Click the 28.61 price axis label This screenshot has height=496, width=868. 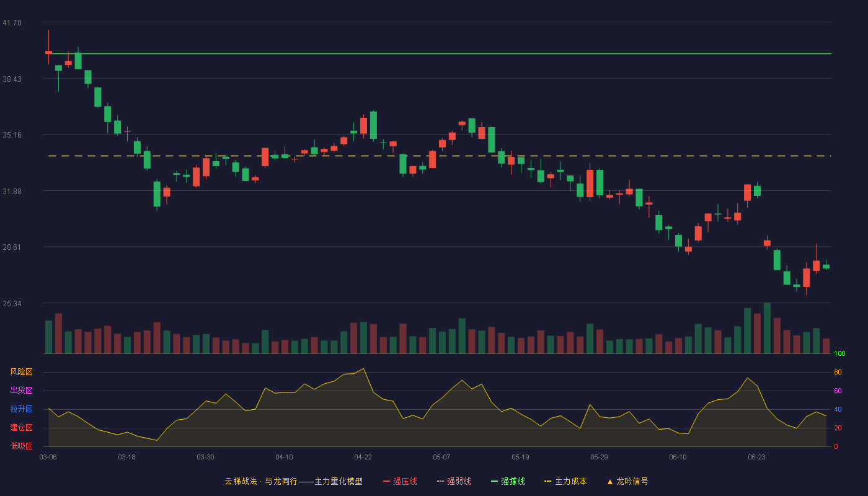12,247
